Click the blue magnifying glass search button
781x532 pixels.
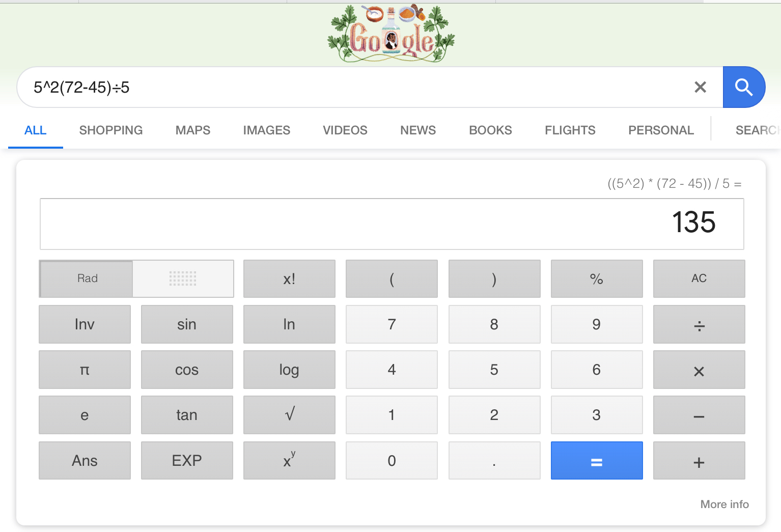(744, 87)
